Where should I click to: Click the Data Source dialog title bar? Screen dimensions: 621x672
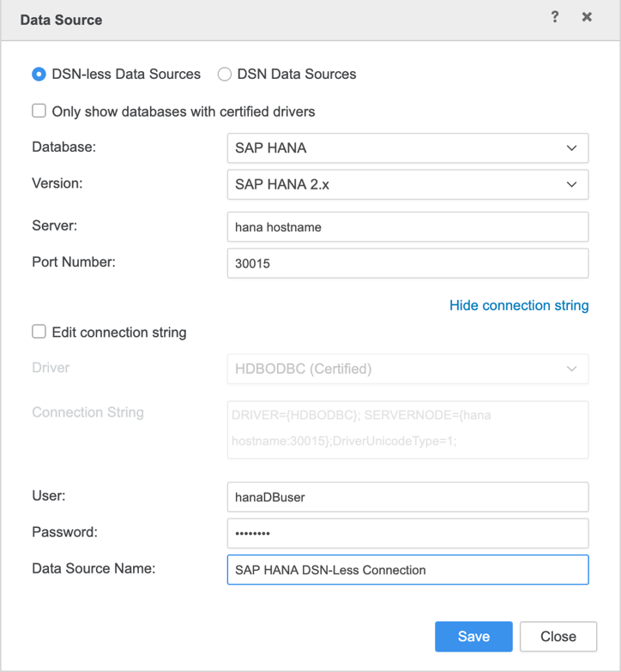[x=257, y=19]
